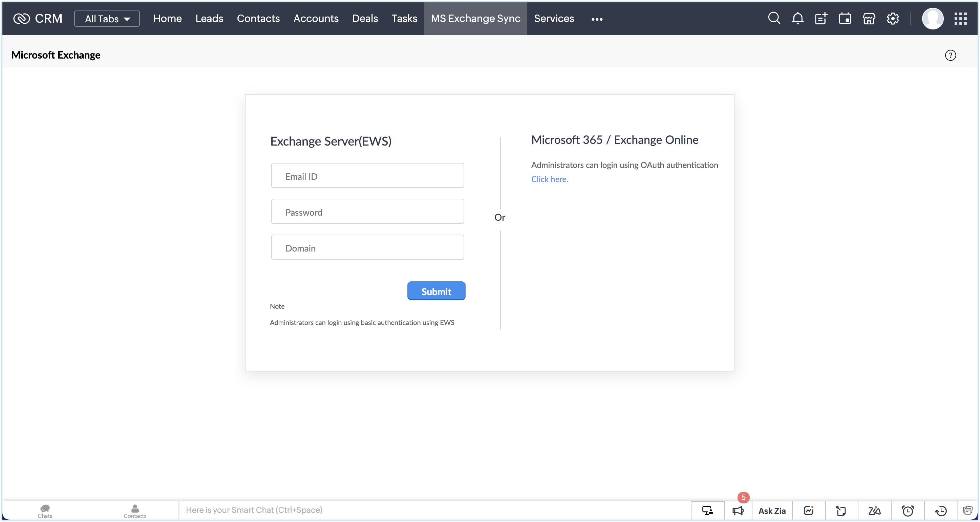This screenshot has width=980, height=522.
Task: Focus the Domain input field
Action: pos(367,247)
